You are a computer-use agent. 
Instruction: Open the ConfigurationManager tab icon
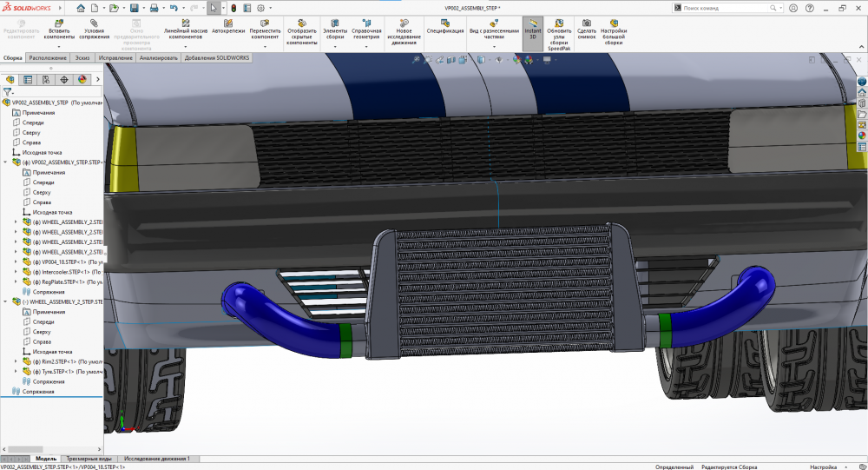pyautogui.click(x=46, y=79)
